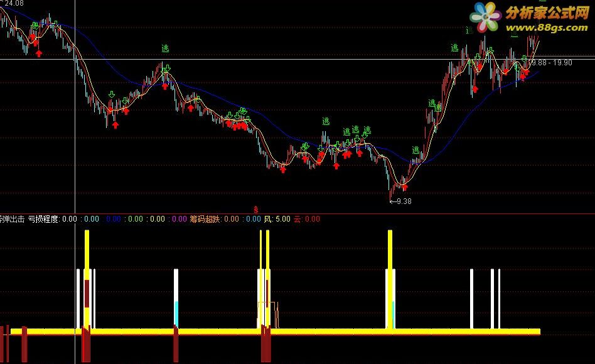Click the dark blue 0.00 indicator value
Viewport: 595px width, 364px height.
pos(114,219)
